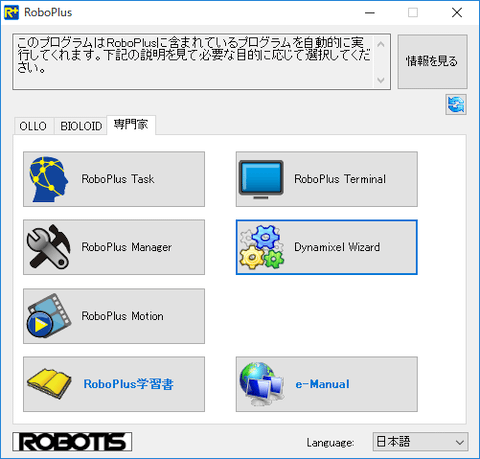Screen dimensions: 480x459
Task: Click the globe and computers e-Manual icon
Action: [262, 384]
